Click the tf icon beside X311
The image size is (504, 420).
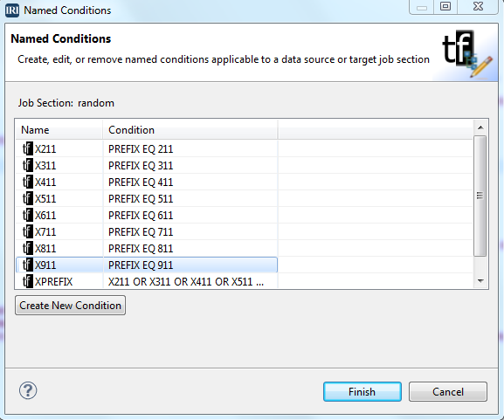[28, 166]
